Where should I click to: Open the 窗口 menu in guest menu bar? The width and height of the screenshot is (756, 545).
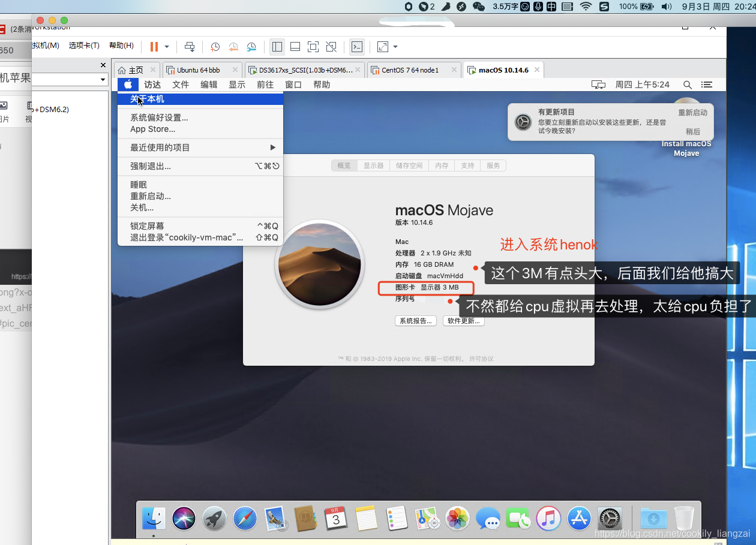293,85
